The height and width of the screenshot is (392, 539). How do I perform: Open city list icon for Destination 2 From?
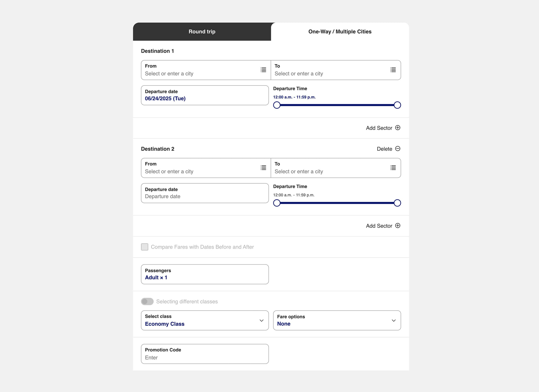pos(263,168)
